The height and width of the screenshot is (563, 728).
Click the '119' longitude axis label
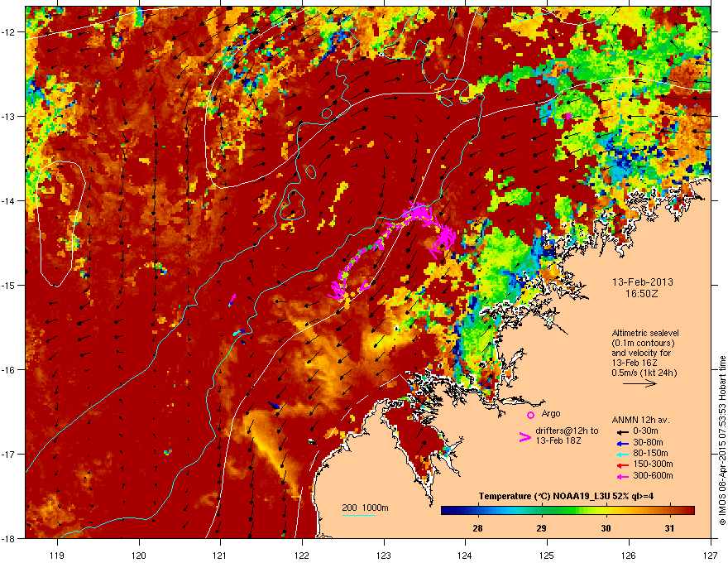click(57, 555)
